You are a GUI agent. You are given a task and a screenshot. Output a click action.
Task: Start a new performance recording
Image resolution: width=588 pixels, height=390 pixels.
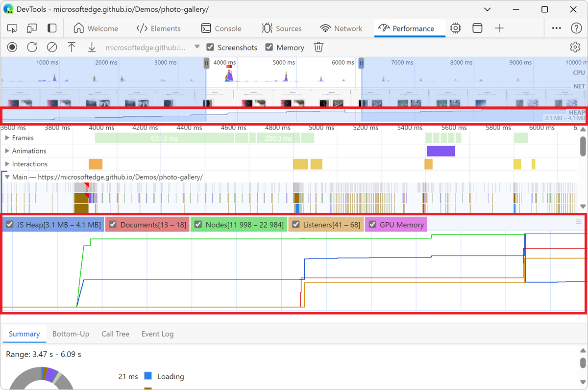point(12,47)
